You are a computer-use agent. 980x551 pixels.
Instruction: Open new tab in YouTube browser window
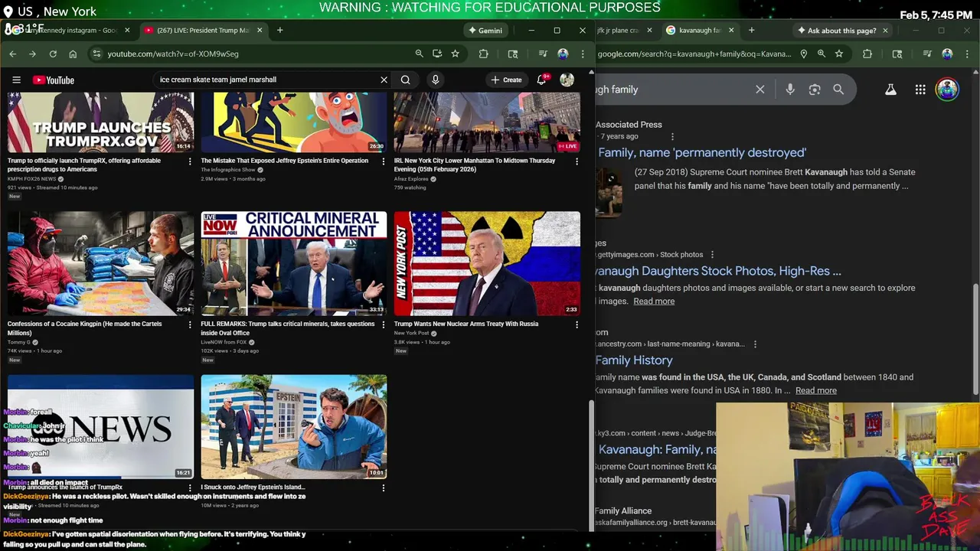279,30
